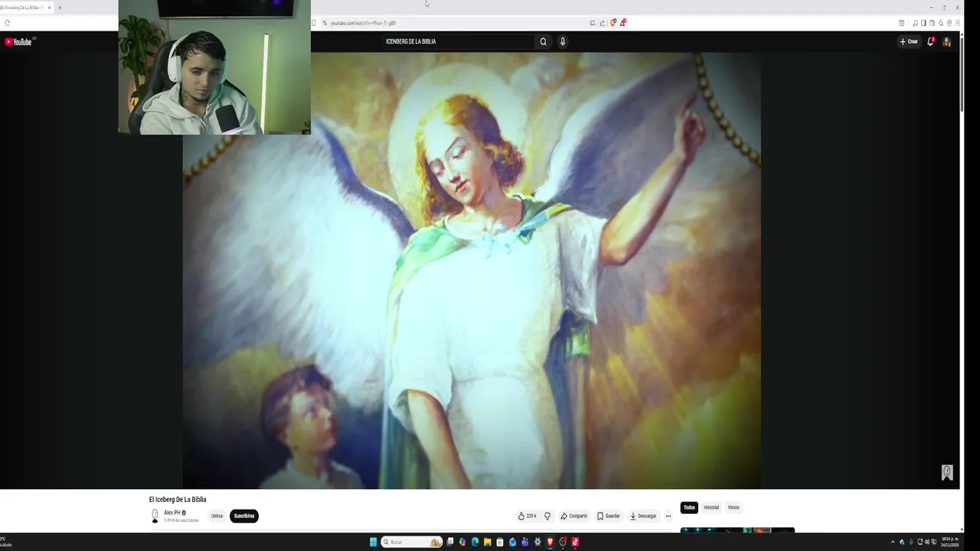
Task: Click the taskbar clock and date
Action: 950,542
